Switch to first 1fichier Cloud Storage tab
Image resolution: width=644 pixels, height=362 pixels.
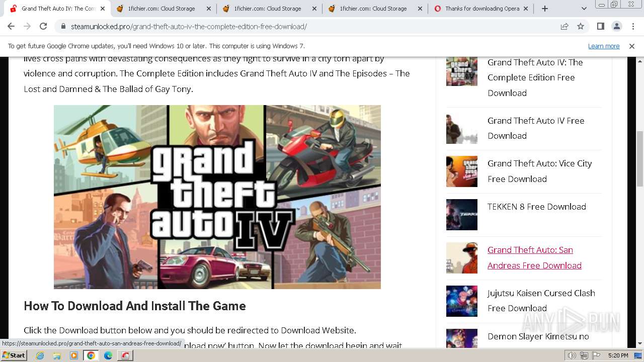tap(163, 9)
